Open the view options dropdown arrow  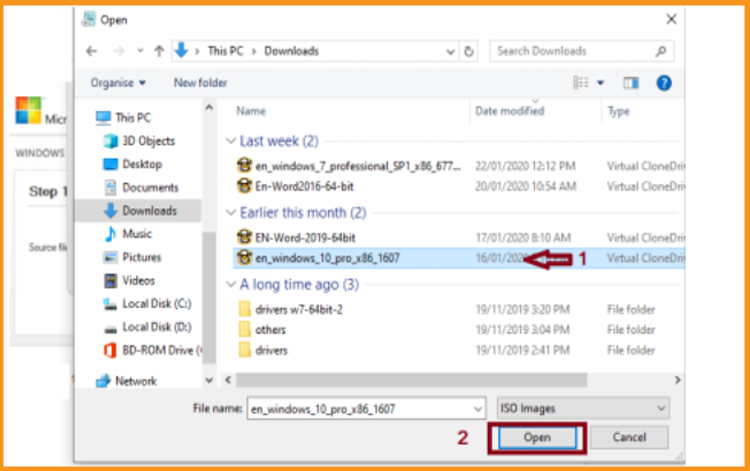[600, 83]
